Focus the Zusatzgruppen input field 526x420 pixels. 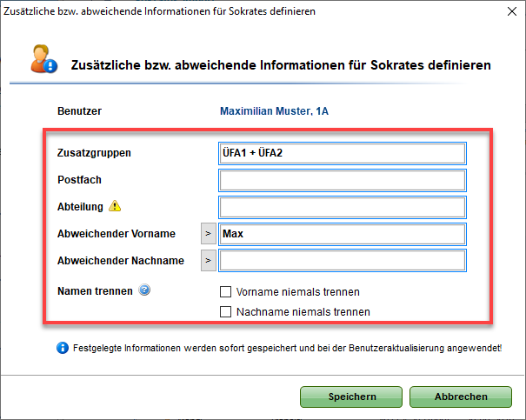point(343,153)
